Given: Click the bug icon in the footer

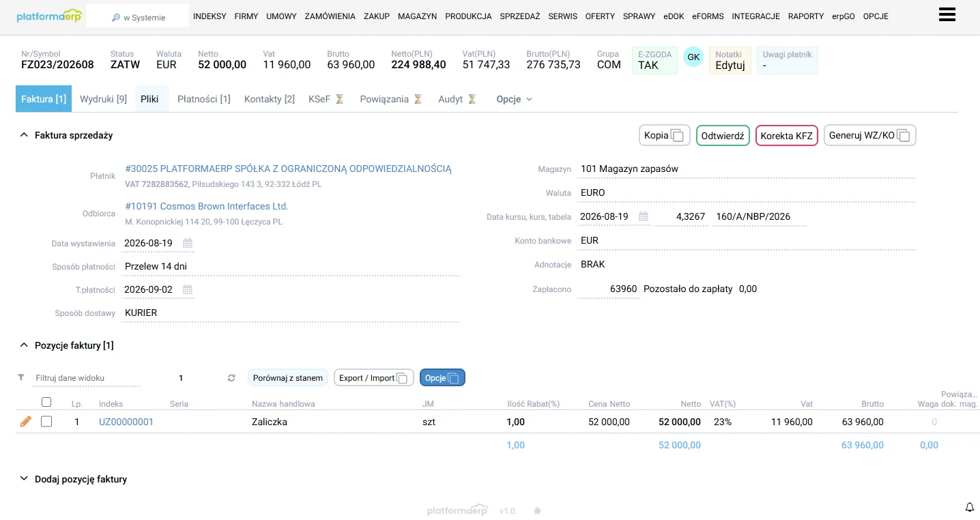Looking at the screenshot, I should pos(537,510).
